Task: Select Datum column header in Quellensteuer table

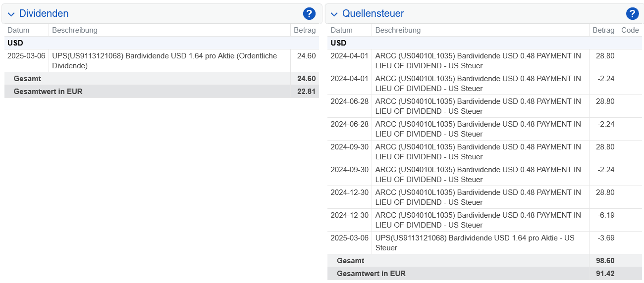Action: coord(341,30)
